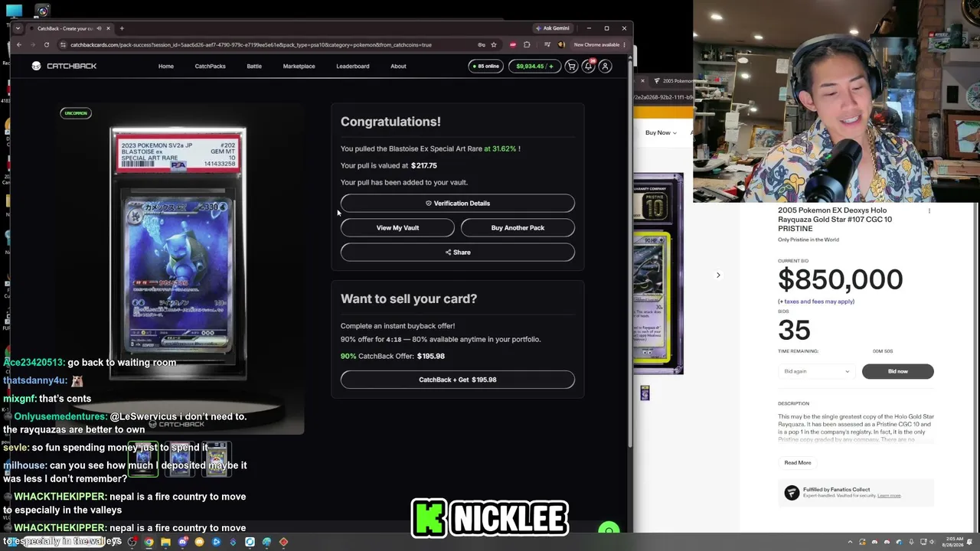Click the Buy Another Pack button

pos(518,228)
